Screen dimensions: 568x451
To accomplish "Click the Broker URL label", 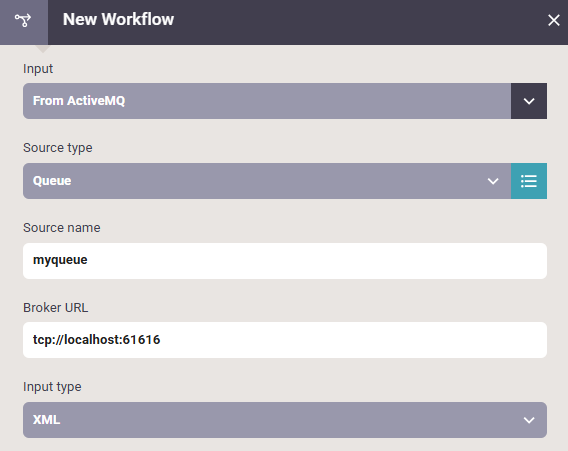I will coord(55,308).
